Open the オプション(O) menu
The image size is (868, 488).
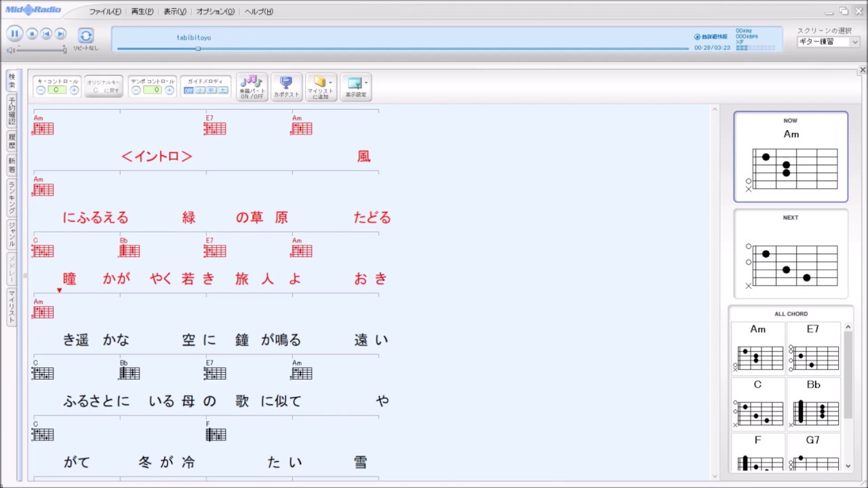(216, 12)
